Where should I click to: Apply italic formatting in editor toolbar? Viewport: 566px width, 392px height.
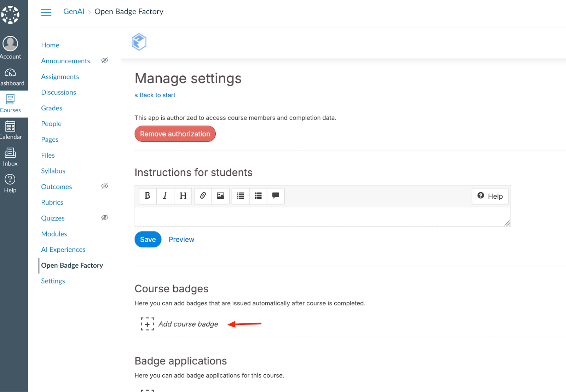tap(165, 196)
